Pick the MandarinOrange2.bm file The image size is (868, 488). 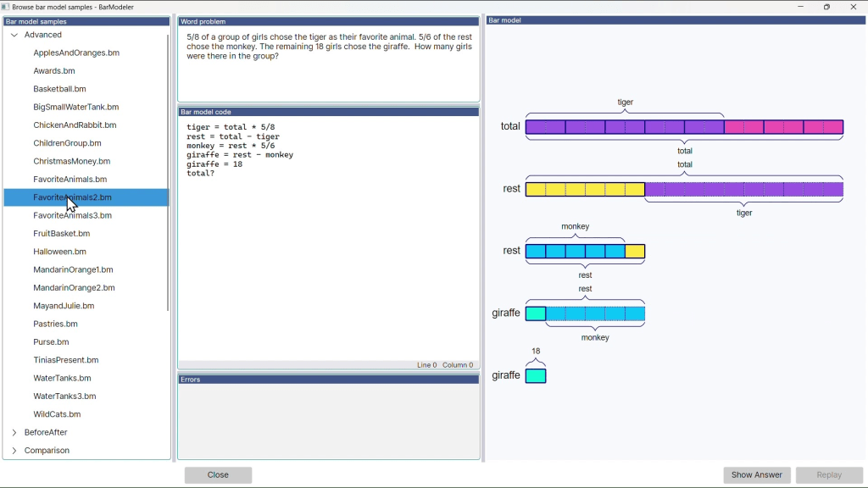[73, 288]
